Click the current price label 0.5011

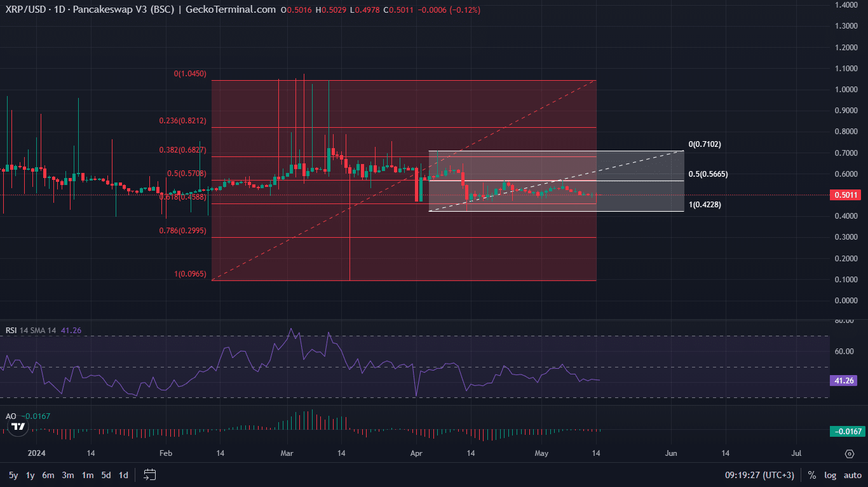click(x=845, y=195)
